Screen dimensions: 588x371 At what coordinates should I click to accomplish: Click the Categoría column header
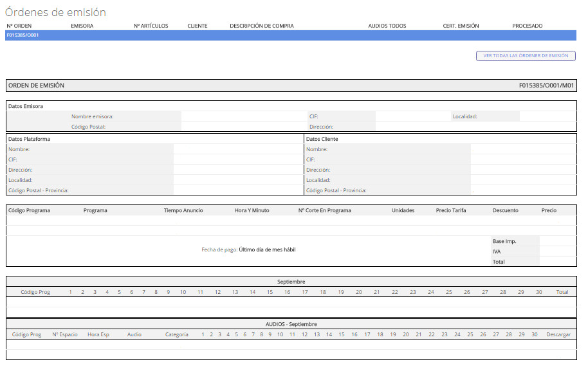[177, 334]
